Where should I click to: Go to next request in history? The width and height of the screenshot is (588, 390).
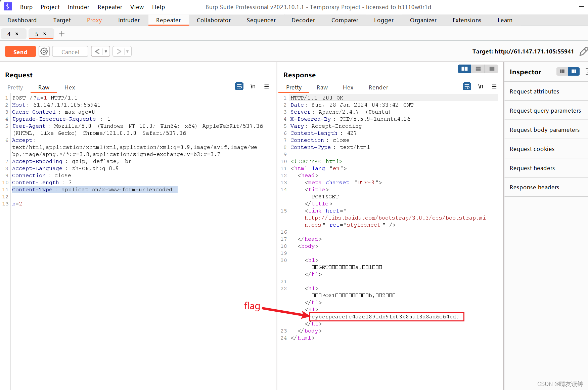pos(119,51)
